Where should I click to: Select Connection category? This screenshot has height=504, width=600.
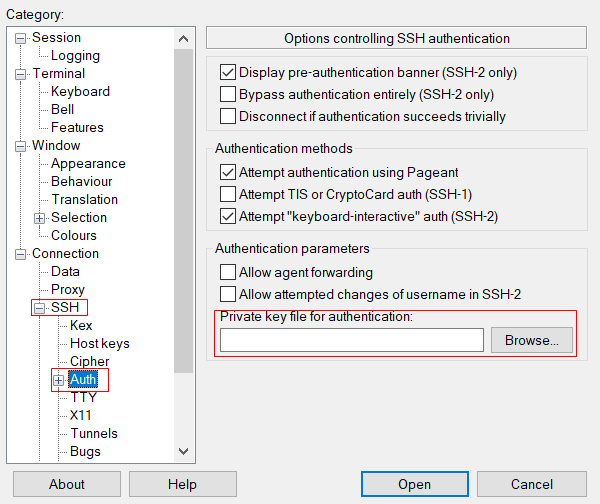point(65,253)
